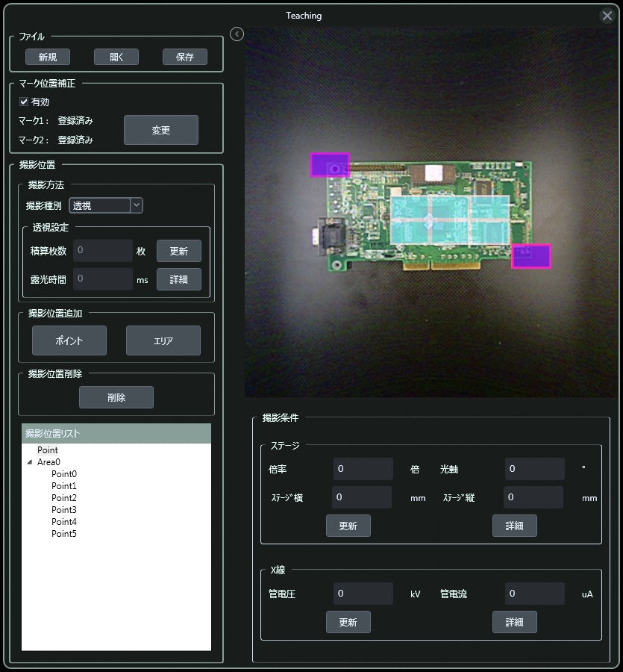Collapse the Area0 tree node
The height and width of the screenshot is (672, 623).
pos(30,462)
